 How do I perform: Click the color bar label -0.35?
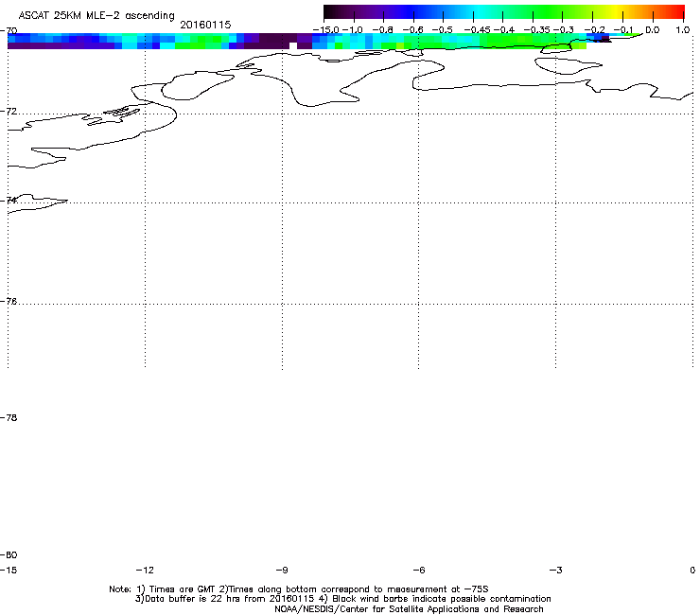point(536,30)
